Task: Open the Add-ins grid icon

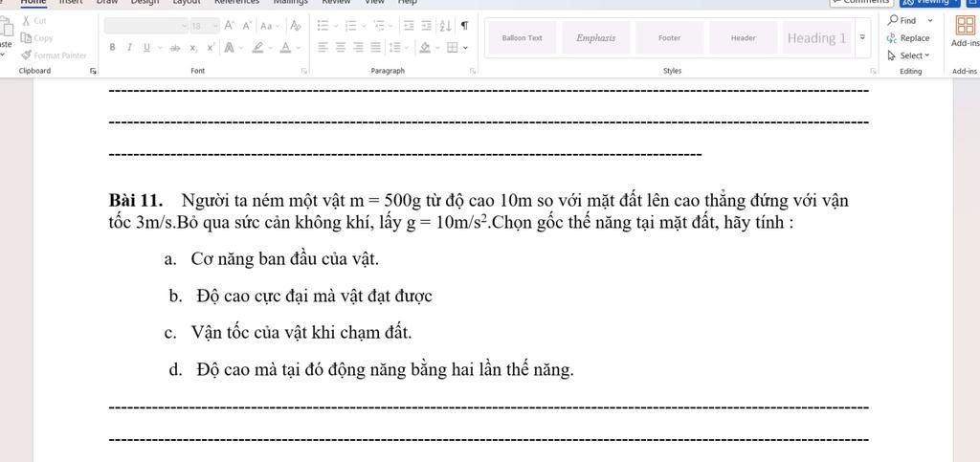Action: coord(965,26)
